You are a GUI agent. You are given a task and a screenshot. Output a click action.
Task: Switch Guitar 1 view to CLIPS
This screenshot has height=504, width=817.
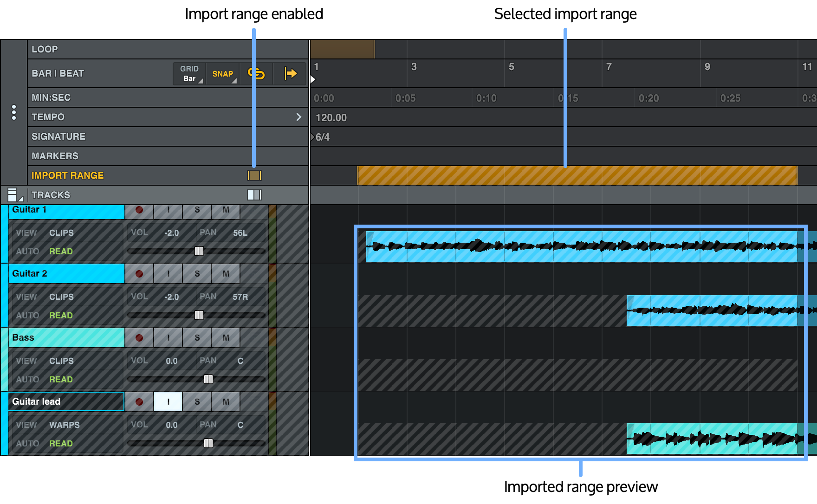[x=61, y=233]
